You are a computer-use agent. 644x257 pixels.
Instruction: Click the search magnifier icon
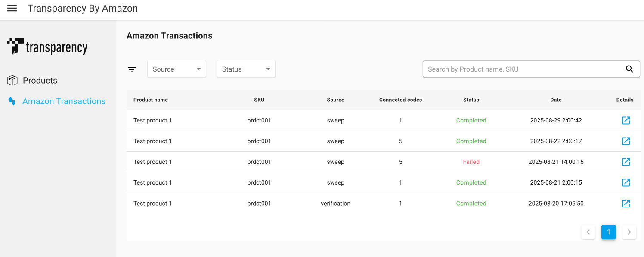[x=629, y=69]
